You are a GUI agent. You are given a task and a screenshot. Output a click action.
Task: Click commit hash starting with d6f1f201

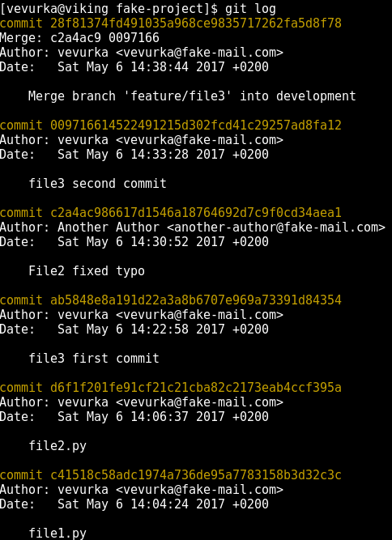(x=196, y=388)
